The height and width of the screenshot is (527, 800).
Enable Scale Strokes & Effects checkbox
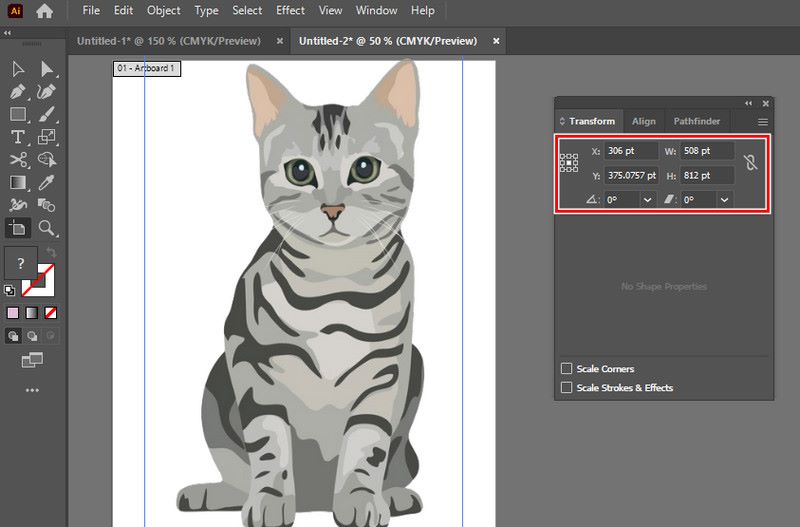coord(566,387)
